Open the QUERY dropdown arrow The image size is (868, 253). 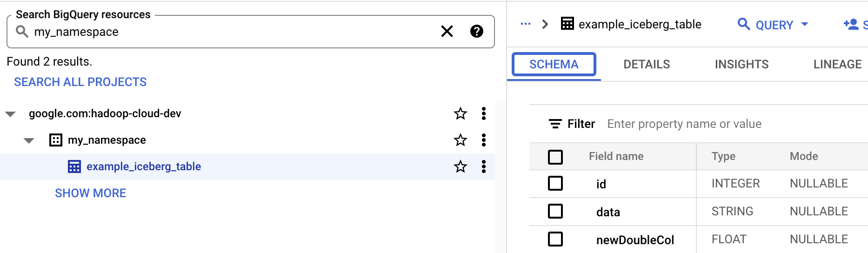coord(805,24)
